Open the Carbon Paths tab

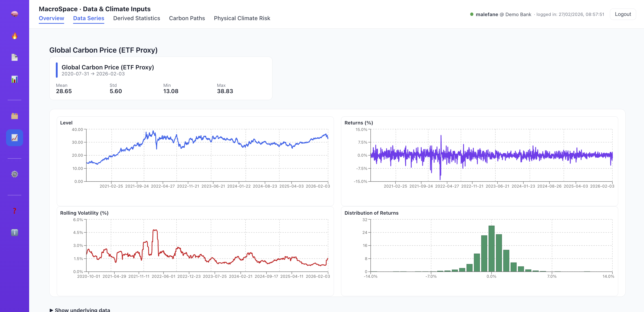coord(187,18)
